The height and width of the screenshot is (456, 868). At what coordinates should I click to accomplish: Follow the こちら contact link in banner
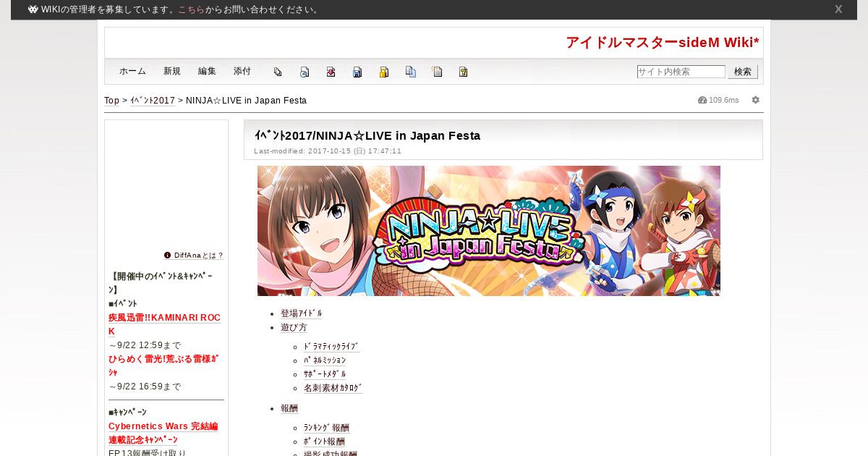pyautogui.click(x=191, y=9)
